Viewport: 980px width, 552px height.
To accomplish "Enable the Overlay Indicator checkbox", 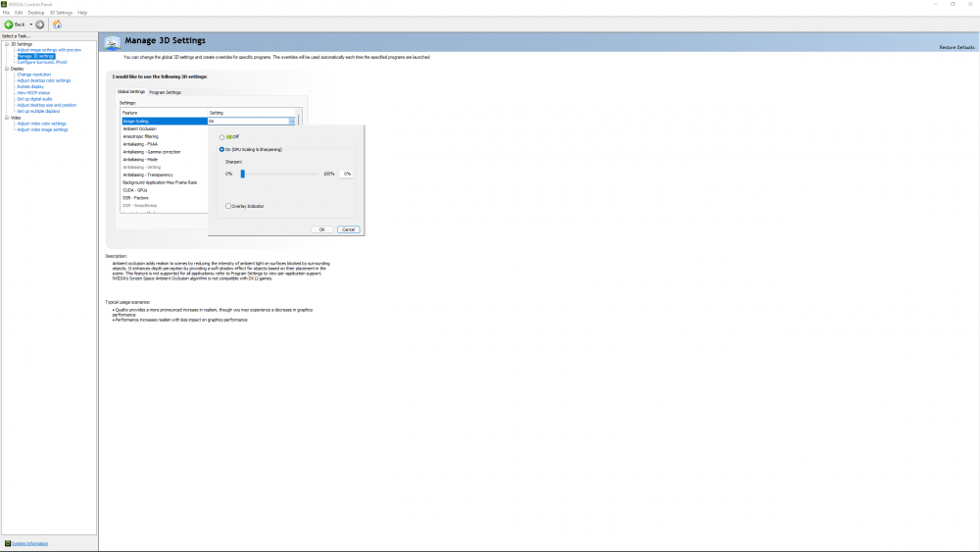I will click(x=228, y=206).
